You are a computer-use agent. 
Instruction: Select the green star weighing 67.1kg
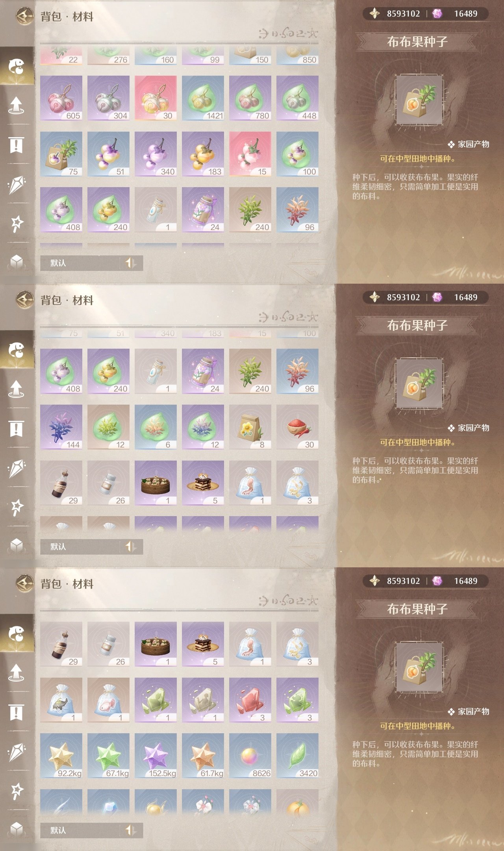(x=108, y=756)
